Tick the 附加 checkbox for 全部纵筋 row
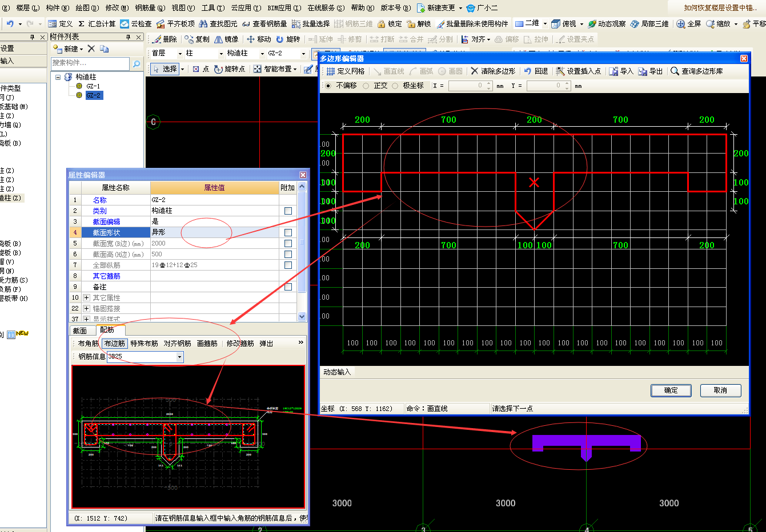This screenshot has height=532, width=766. [x=288, y=265]
